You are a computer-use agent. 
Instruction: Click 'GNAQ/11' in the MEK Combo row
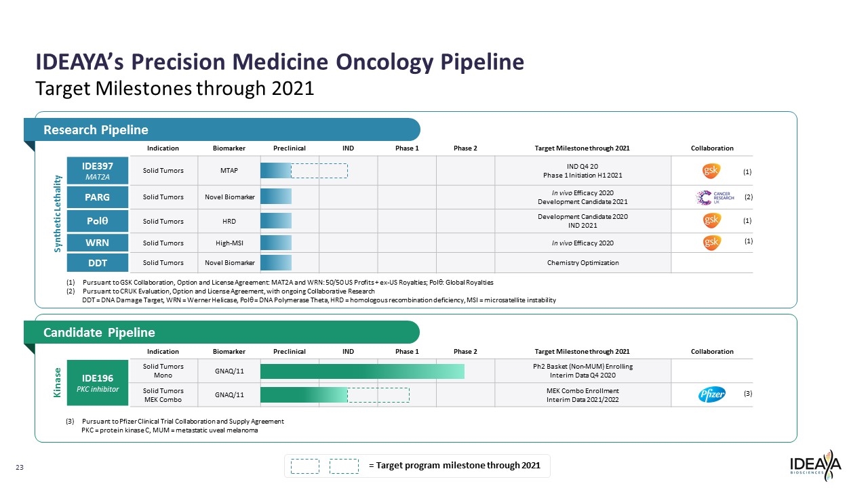pyautogui.click(x=229, y=394)
